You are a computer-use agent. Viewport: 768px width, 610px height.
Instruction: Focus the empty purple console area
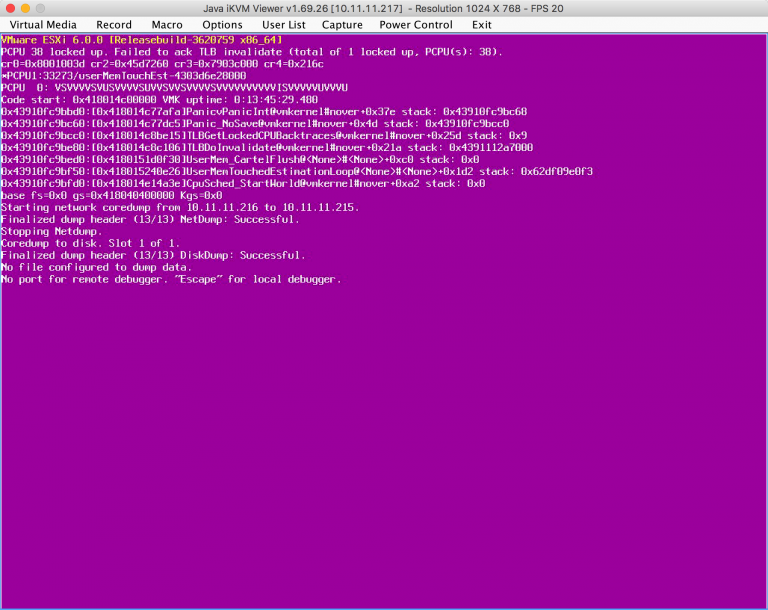(384, 450)
